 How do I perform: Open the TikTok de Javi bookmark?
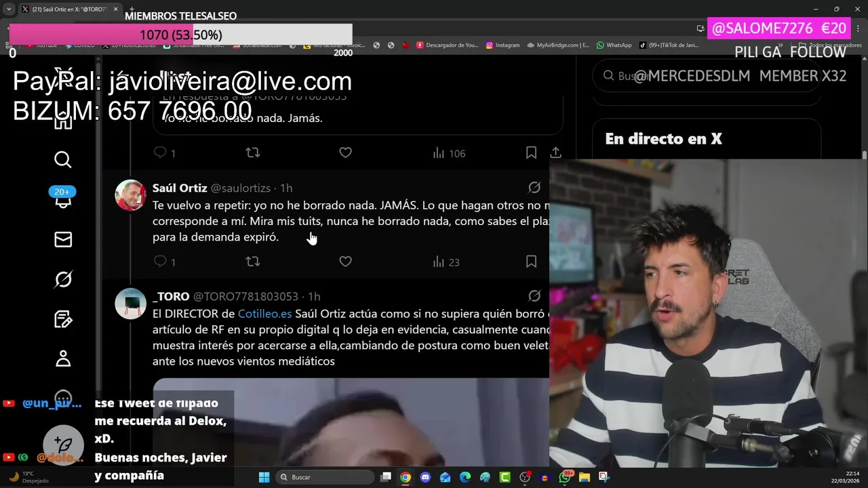pyautogui.click(x=669, y=45)
